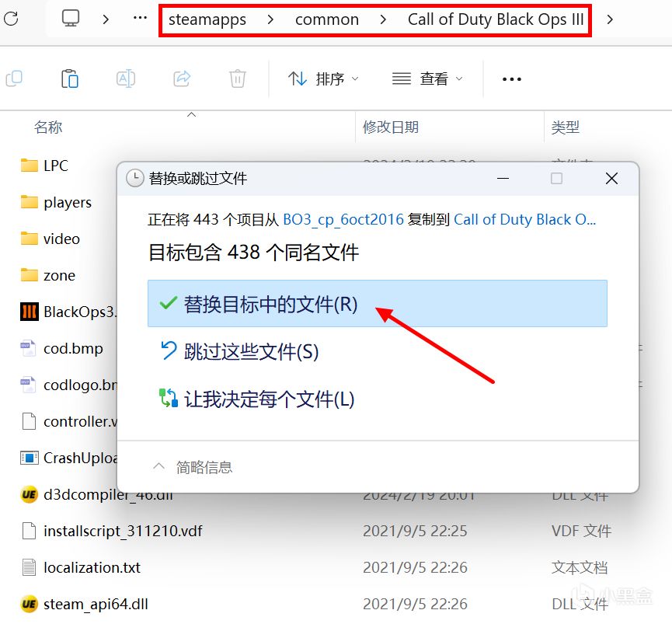Select steamapps in the breadcrumb path
The width and height of the screenshot is (672, 624).
tap(207, 19)
